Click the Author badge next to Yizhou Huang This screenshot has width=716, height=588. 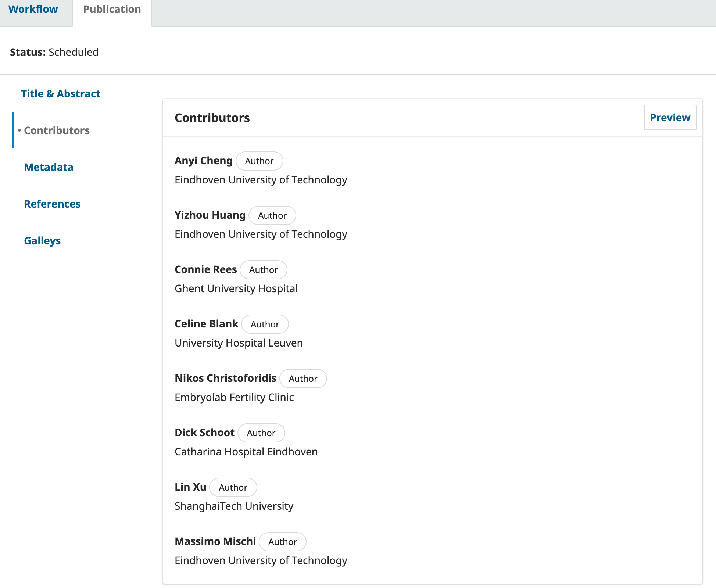272,215
